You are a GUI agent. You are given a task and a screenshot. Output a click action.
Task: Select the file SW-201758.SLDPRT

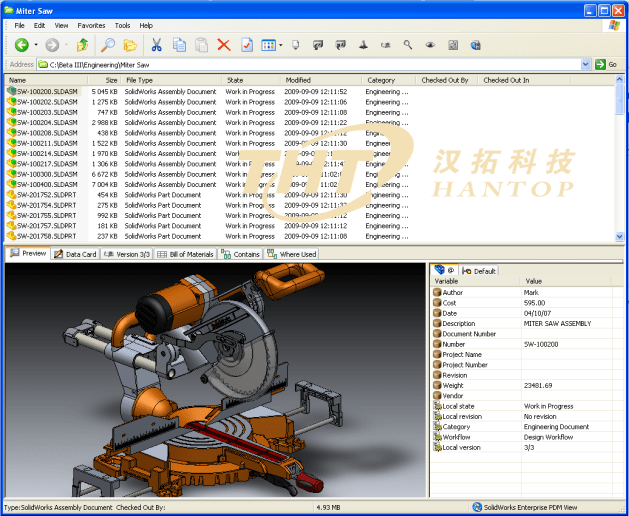(x=47, y=236)
